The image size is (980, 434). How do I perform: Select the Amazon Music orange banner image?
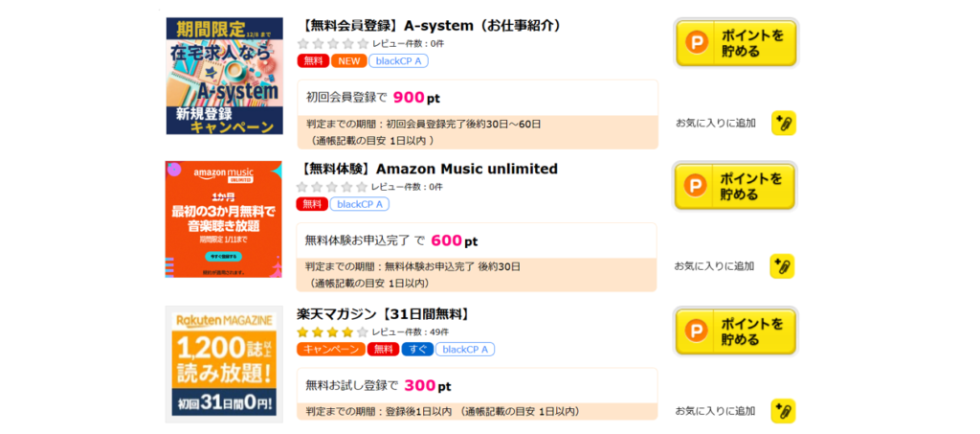[223, 218]
